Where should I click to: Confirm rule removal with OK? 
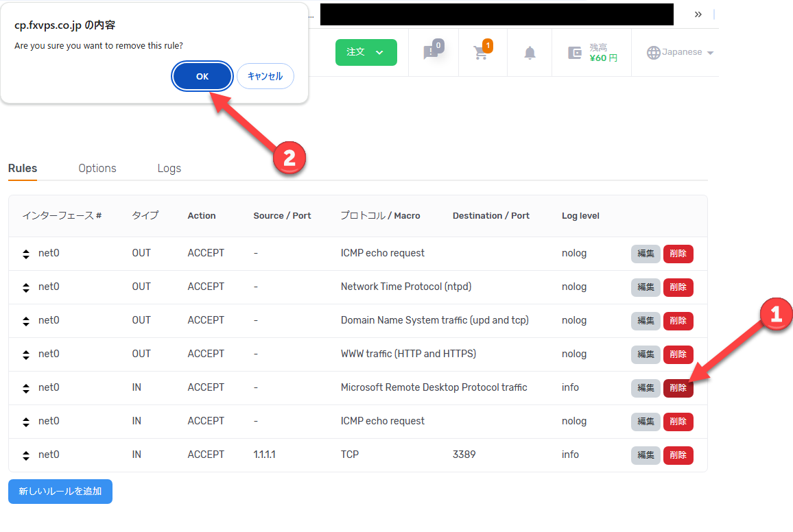click(202, 77)
